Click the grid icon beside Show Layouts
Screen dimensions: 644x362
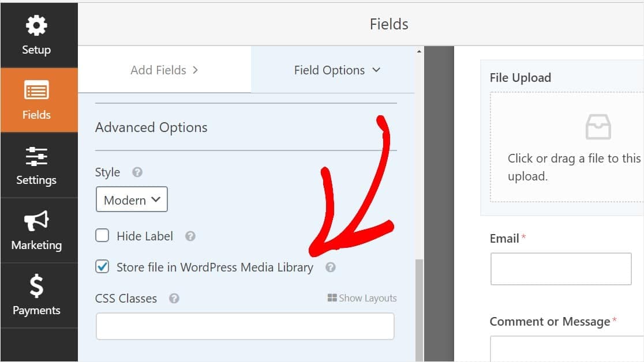click(x=332, y=297)
